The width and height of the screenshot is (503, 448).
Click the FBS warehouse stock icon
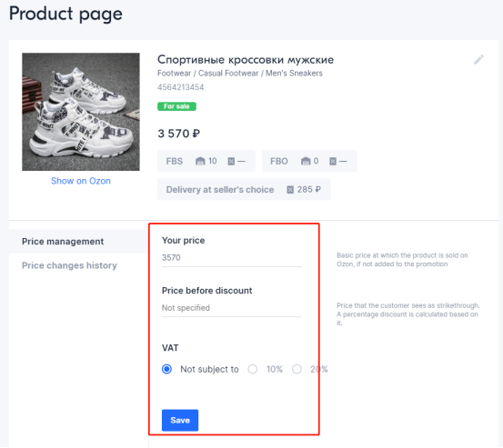pyautogui.click(x=200, y=161)
